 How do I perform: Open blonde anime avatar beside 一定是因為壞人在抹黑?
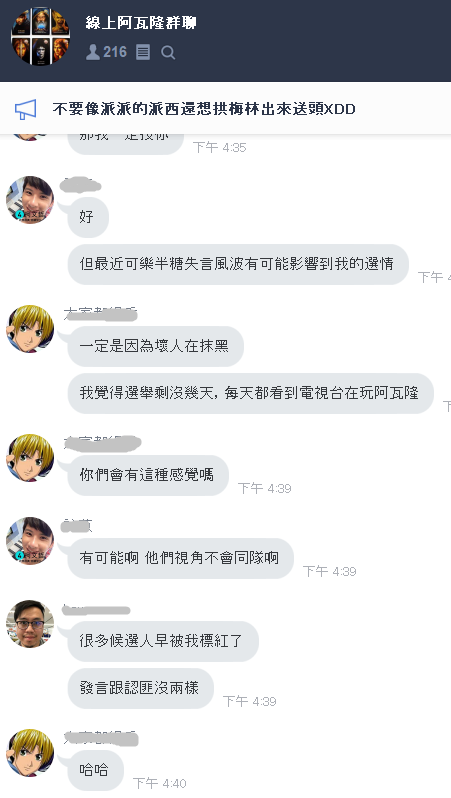30,329
